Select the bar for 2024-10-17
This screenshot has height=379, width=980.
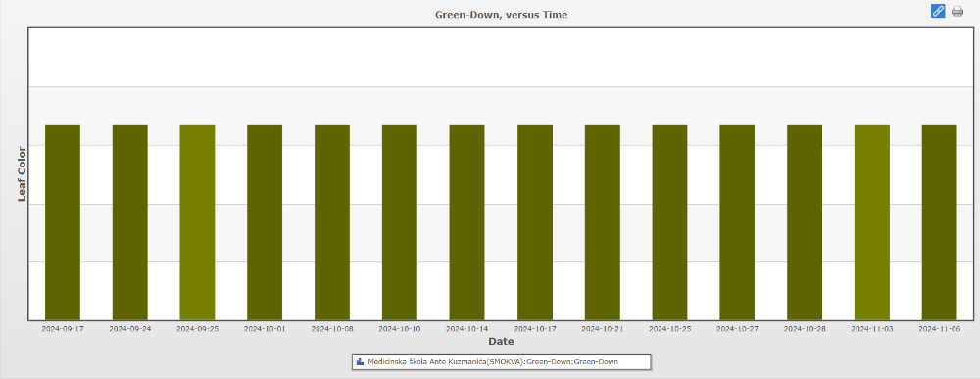coord(535,223)
